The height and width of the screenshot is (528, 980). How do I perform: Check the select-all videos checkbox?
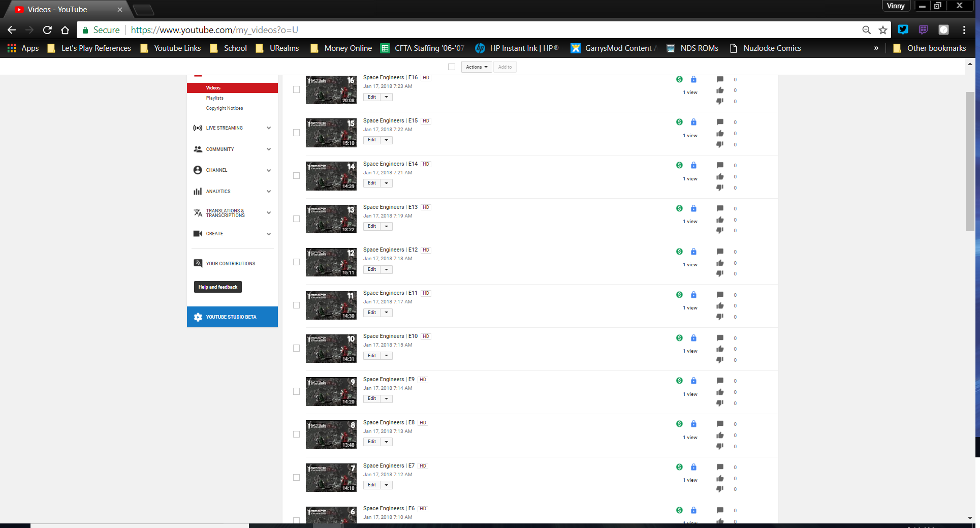[452, 67]
